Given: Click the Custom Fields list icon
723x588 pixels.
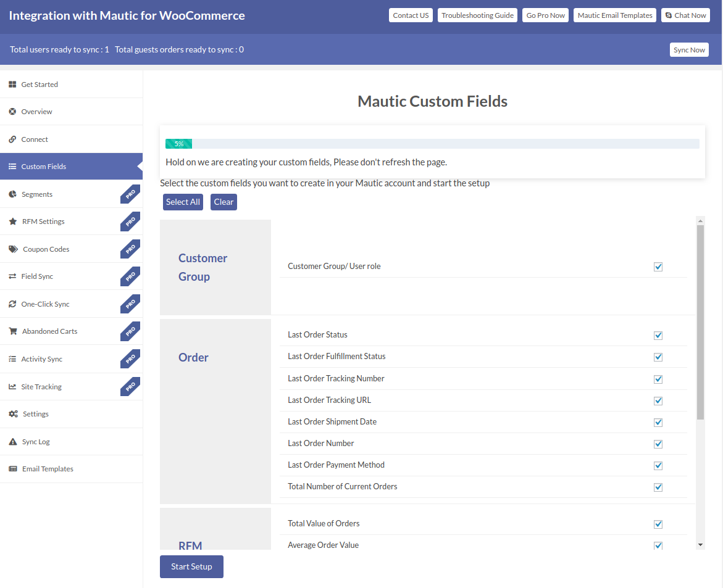Looking at the screenshot, I should tap(12, 167).
